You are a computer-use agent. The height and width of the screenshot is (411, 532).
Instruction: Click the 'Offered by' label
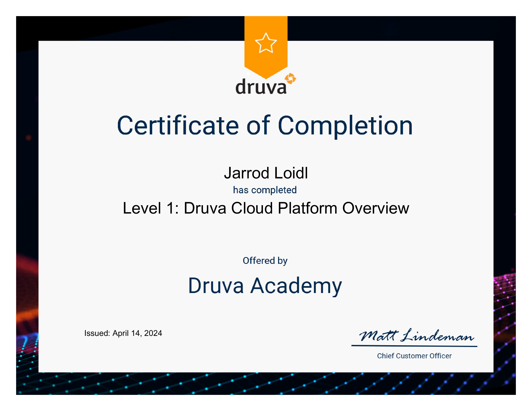(x=265, y=261)
